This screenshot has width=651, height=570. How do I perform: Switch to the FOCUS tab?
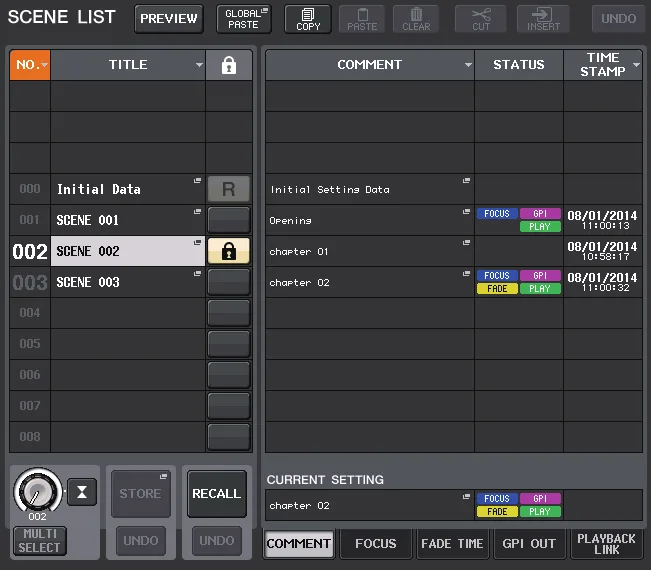coord(376,544)
